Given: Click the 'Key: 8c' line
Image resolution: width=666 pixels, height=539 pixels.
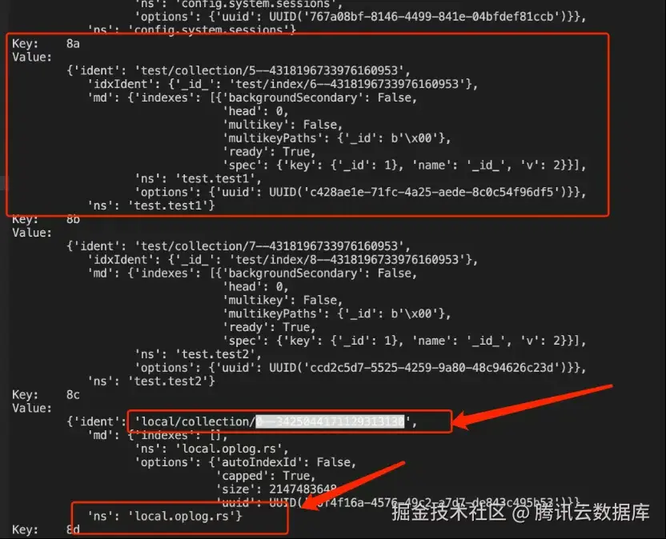Looking at the screenshot, I should [45, 395].
